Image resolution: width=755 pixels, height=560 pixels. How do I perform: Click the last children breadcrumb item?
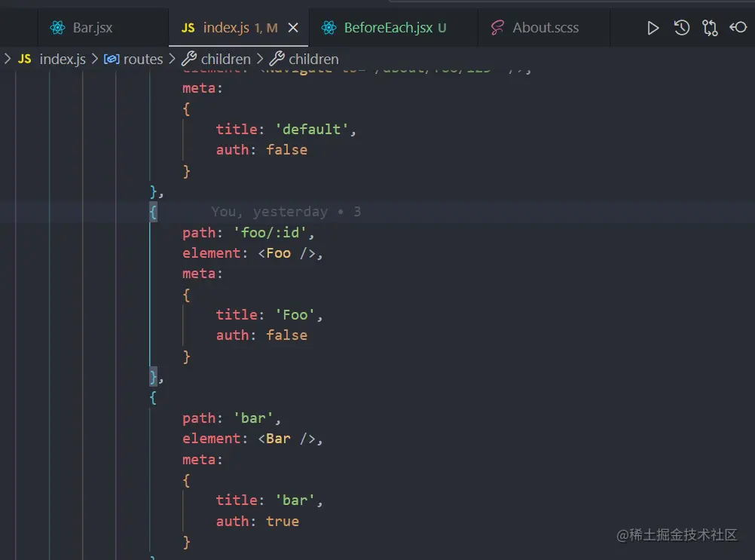tap(313, 60)
